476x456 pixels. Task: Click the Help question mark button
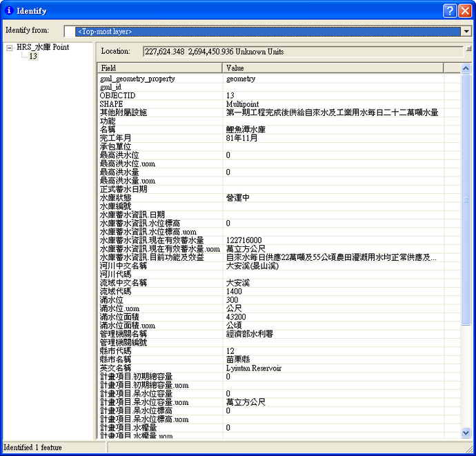pyautogui.click(x=449, y=10)
